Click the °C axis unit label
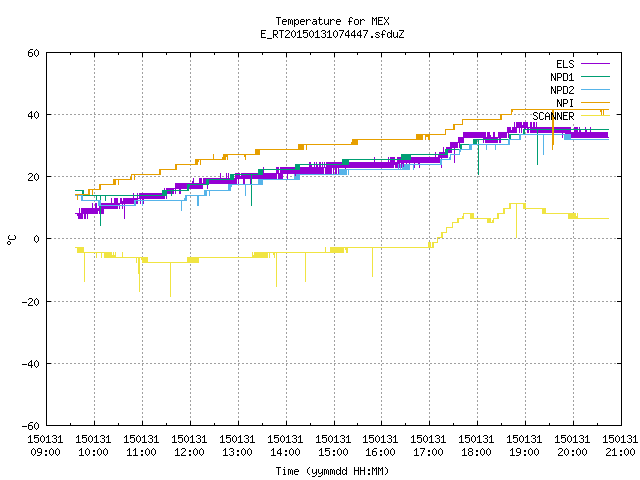Screen dimensions: 640x480 pyautogui.click(x=11, y=240)
